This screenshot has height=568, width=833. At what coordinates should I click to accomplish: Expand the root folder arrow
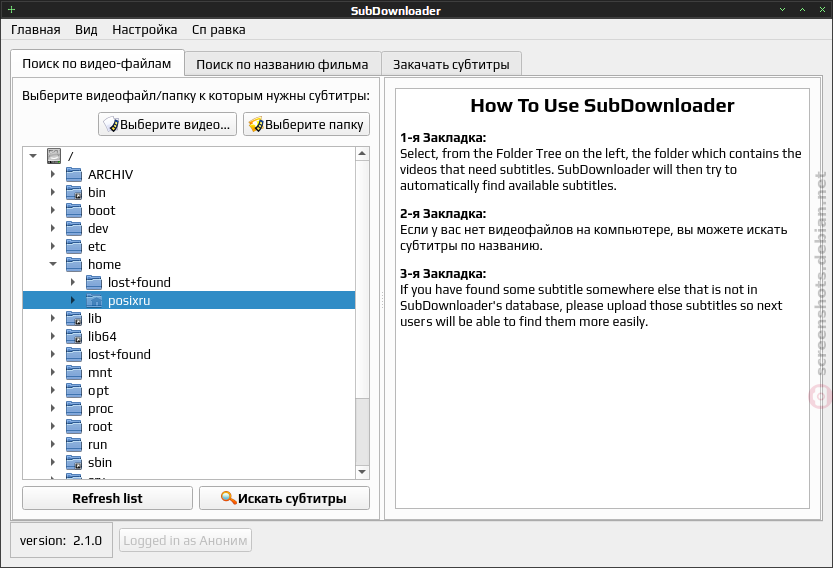[53, 426]
